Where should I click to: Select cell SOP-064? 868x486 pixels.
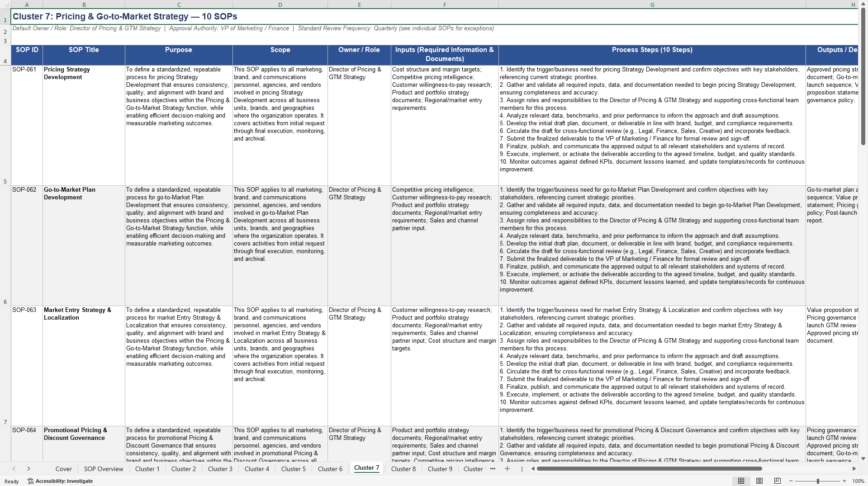pos(27,444)
